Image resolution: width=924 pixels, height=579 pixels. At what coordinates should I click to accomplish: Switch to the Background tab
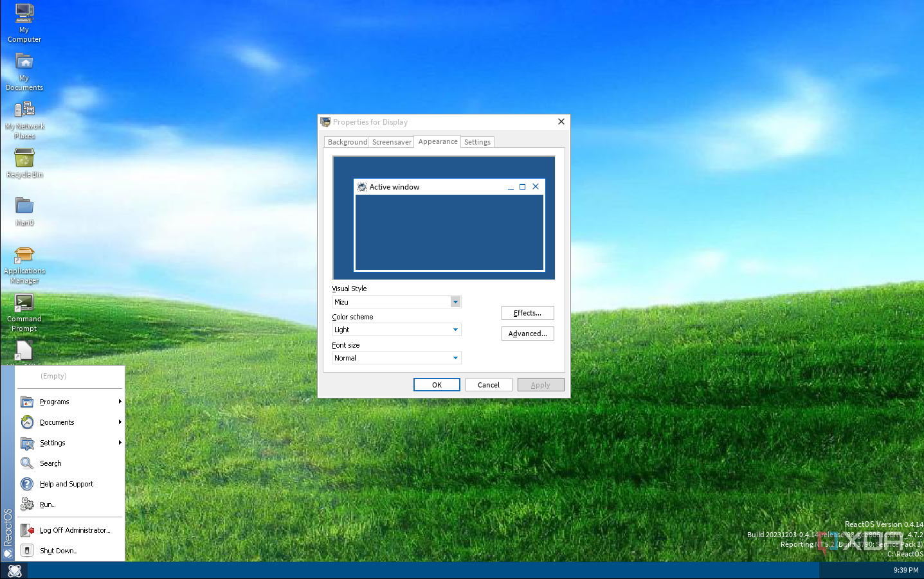(x=347, y=142)
